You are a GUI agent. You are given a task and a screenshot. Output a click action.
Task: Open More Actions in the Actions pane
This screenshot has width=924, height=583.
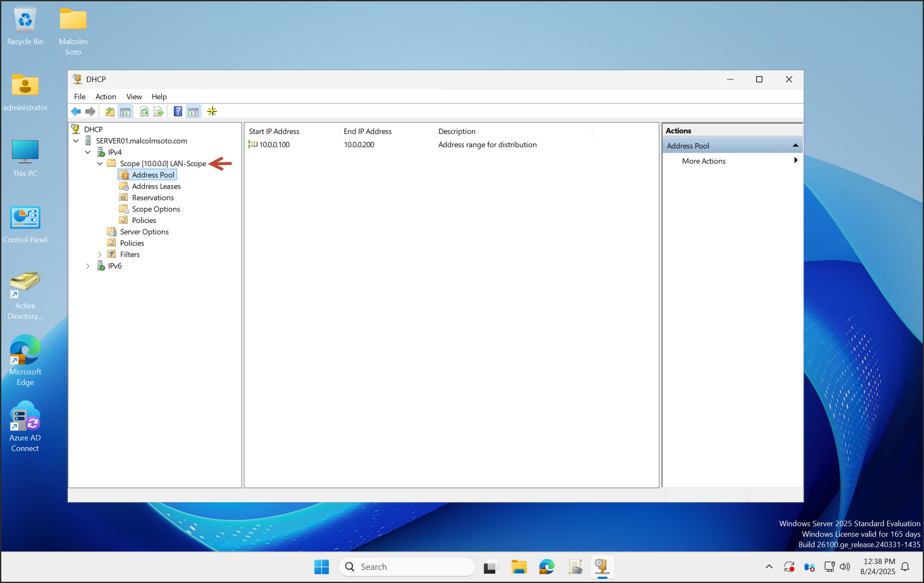tap(704, 161)
